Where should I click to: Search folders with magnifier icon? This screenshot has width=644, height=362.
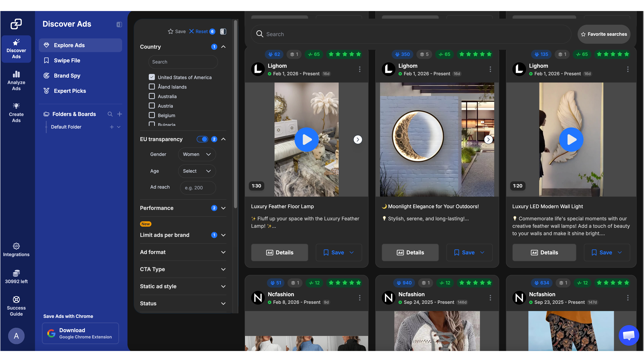(110, 114)
